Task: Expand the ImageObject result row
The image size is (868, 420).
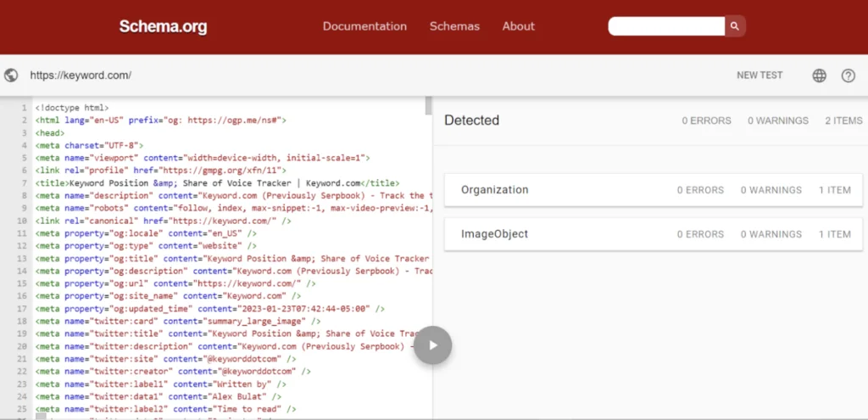Action: pyautogui.click(x=654, y=234)
